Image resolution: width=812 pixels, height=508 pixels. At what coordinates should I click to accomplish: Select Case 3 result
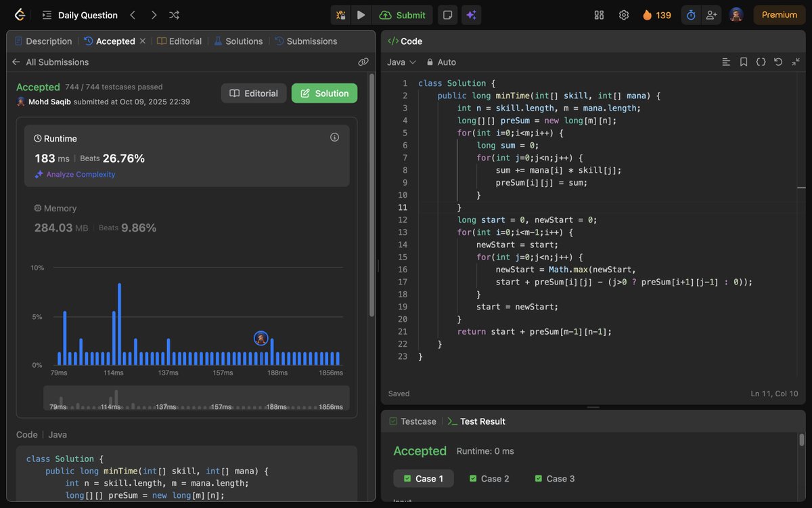(x=555, y=478)
